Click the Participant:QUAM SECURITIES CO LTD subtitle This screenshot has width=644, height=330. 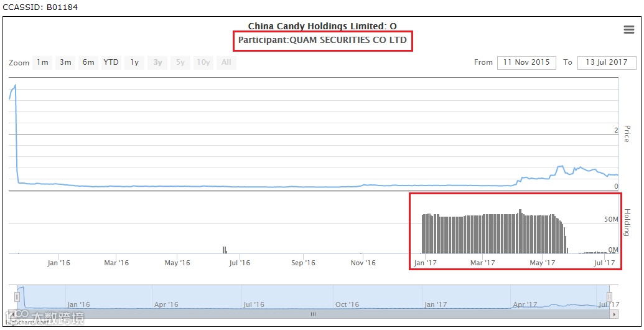click(x=322, y=40)
